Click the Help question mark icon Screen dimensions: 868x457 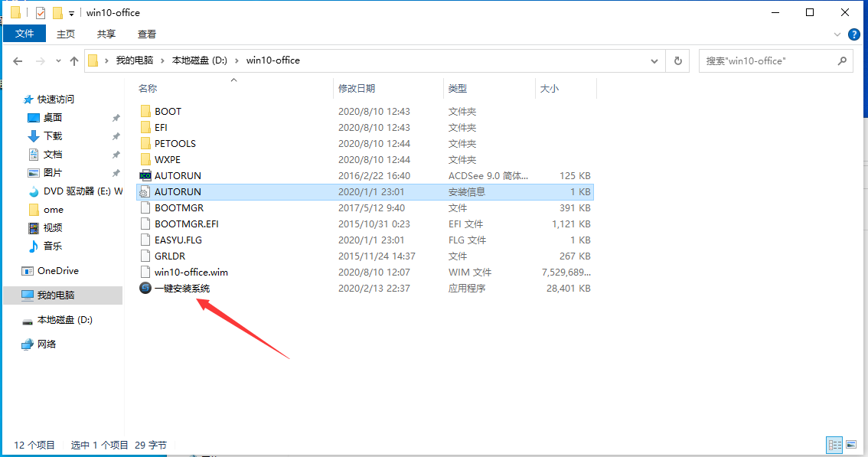tap(854, 34)
